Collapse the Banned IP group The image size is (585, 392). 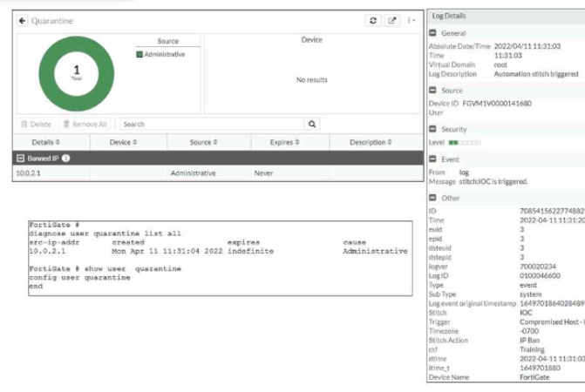click(21, 159)
